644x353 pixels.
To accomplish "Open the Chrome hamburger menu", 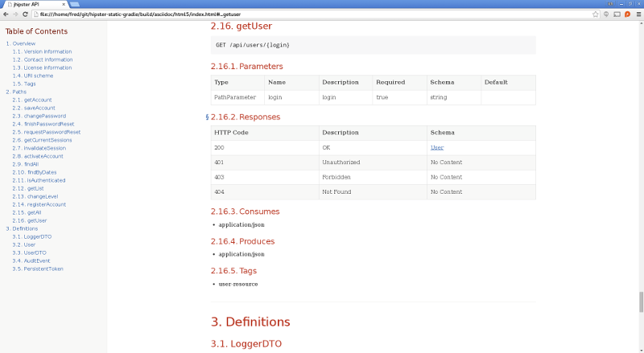I will (637, 14).
